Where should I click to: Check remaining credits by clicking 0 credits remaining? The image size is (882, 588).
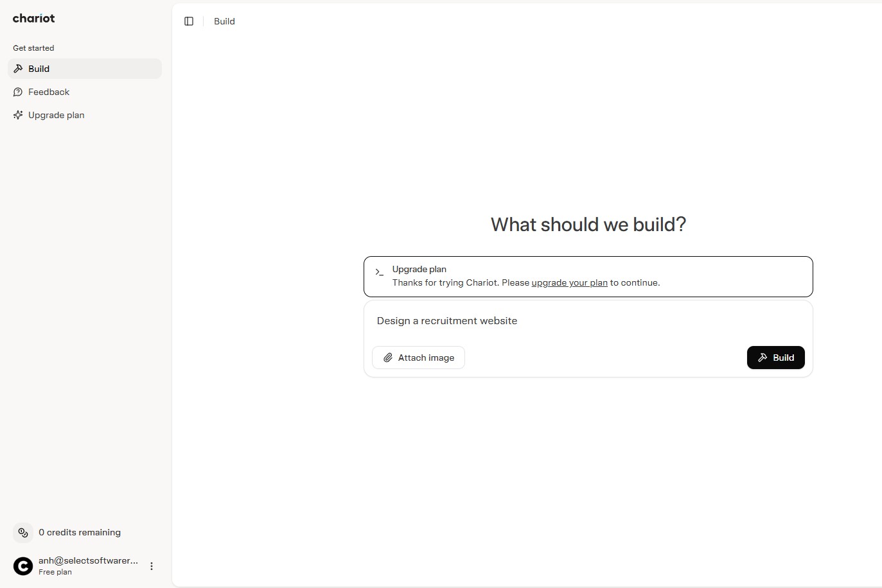[x=80, y=532]
